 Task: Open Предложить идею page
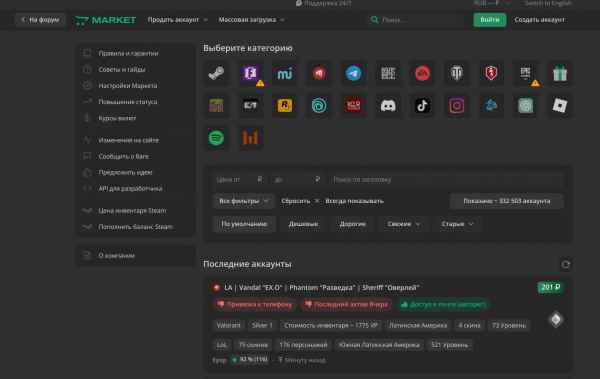pos(135,172)
